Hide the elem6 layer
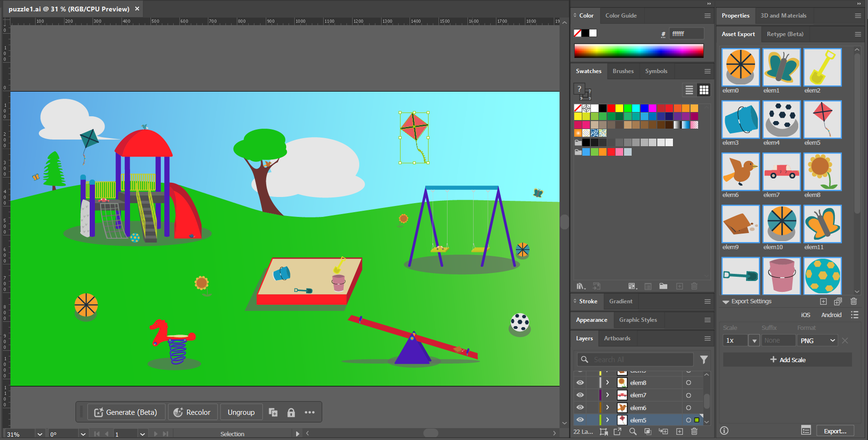This screenshot has height=440, width=868. pyautogui.click(x=580, y=407)
